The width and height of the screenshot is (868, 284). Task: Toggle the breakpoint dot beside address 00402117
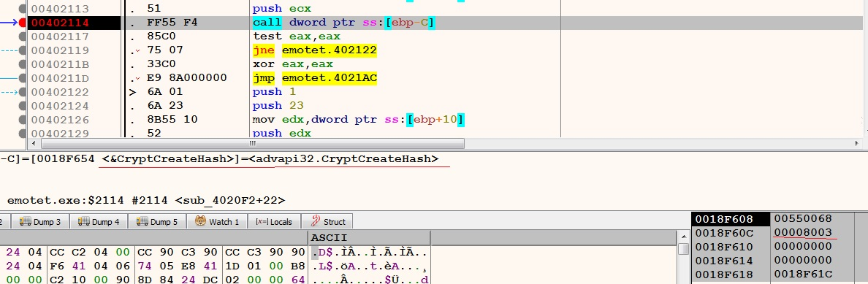22,37
